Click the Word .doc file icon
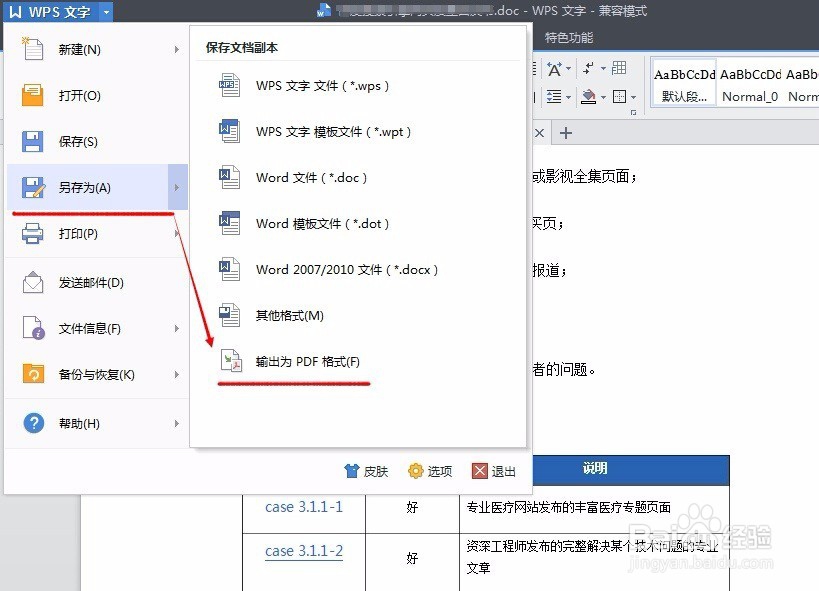This screenshot has width=819, height=591. pos(229,177)
